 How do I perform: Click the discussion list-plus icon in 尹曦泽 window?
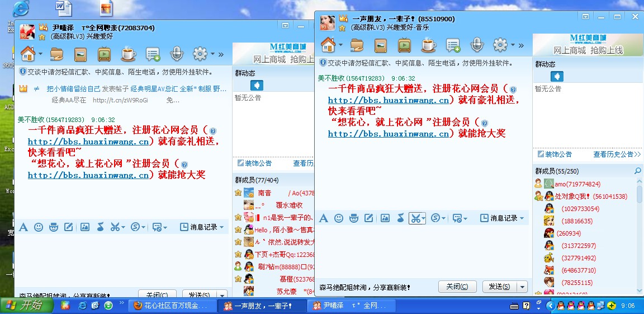[153, 54]
